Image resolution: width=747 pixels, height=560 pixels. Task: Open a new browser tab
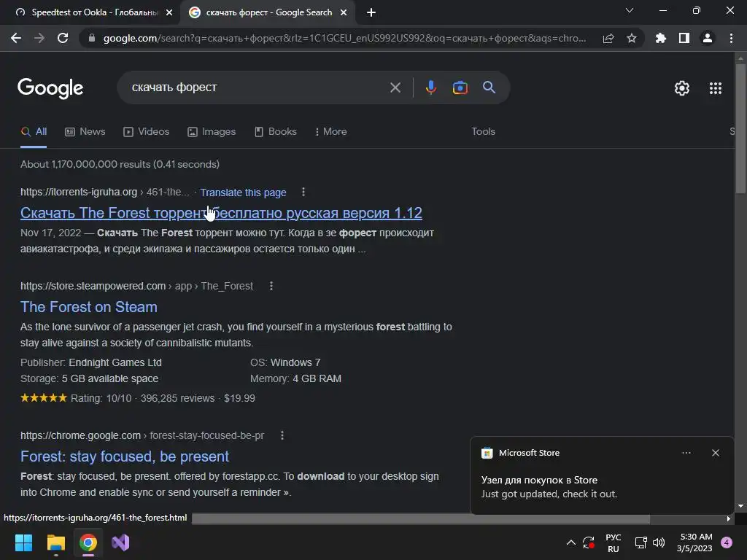(x=371, y=12)
